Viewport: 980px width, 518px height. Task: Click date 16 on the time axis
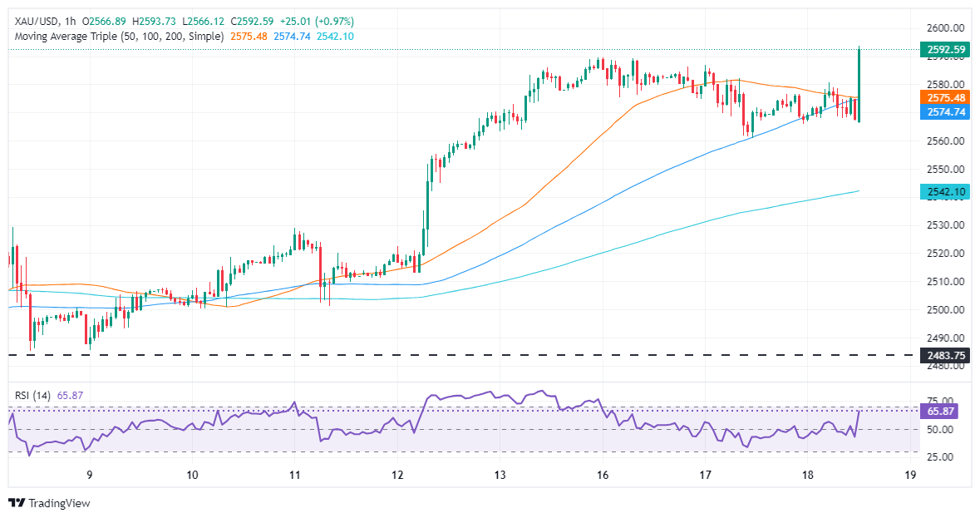click(603, 475)
